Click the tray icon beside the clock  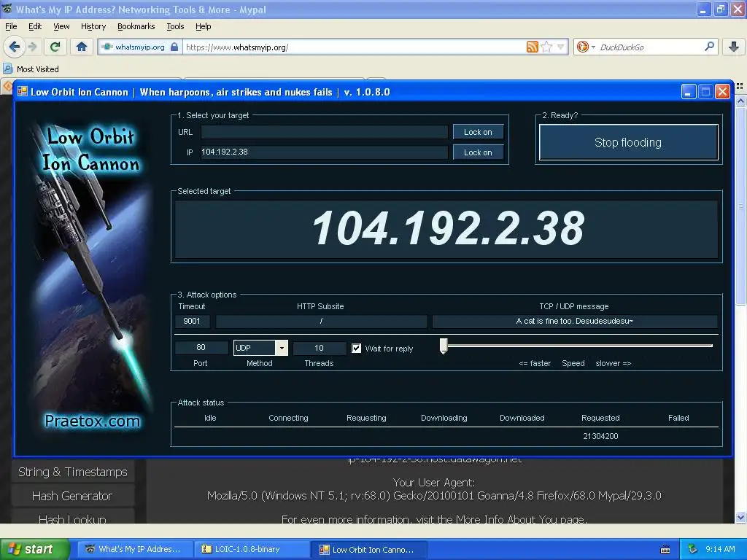coord(693,549)
